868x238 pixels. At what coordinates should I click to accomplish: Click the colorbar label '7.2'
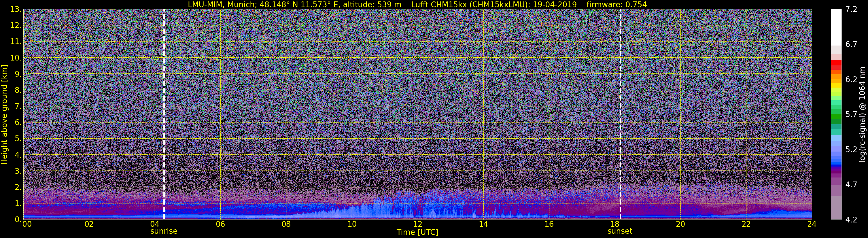tap(851, 10)
